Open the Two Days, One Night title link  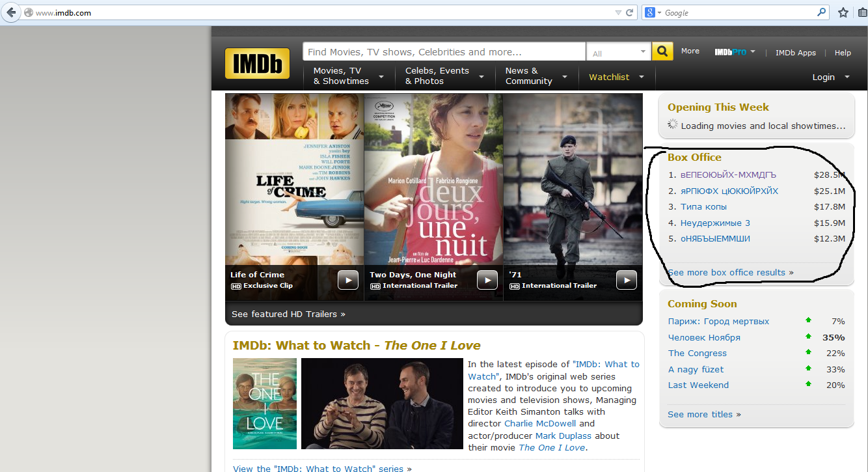click(x=413, y=275)
